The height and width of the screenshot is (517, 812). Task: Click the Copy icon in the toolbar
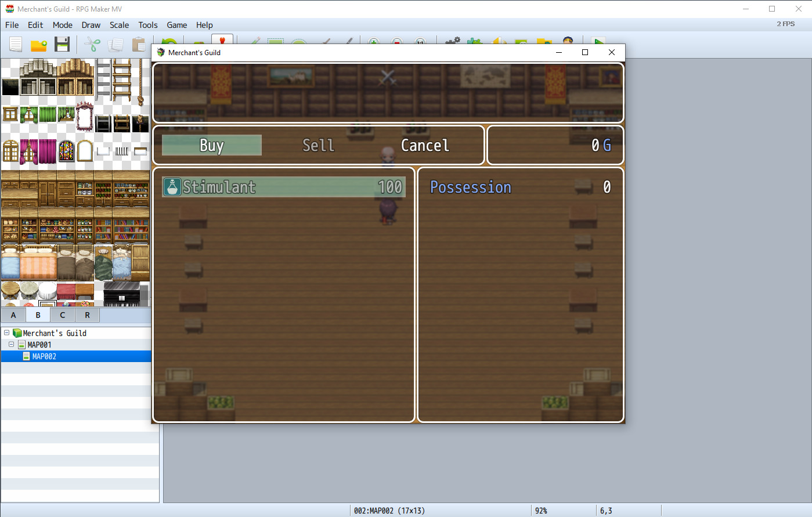pyautogui.click(x=116, y=45)
